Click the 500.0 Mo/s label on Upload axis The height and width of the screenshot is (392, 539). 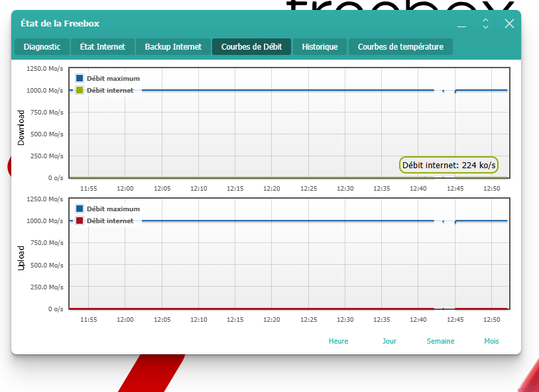(47, 265)
